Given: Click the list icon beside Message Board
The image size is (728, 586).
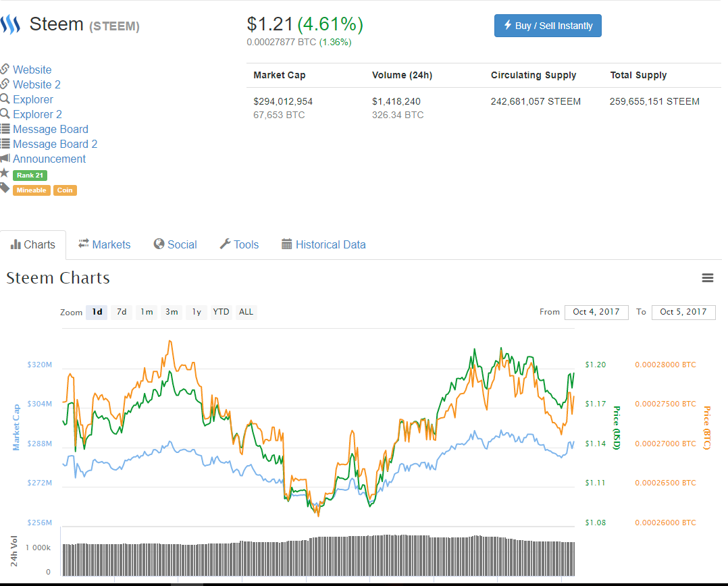Looking at the screenshot, I should pyautogui.click(x=5, y=128).
